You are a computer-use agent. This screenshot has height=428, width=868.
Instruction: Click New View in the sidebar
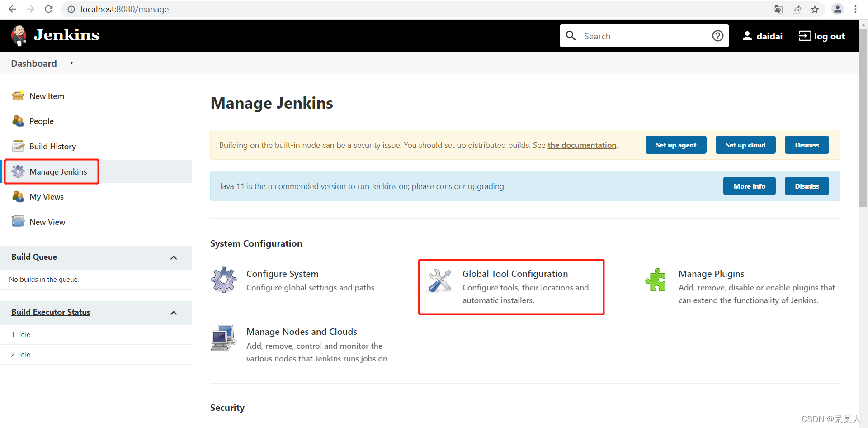pyautogui.click(x=47, y=222)
